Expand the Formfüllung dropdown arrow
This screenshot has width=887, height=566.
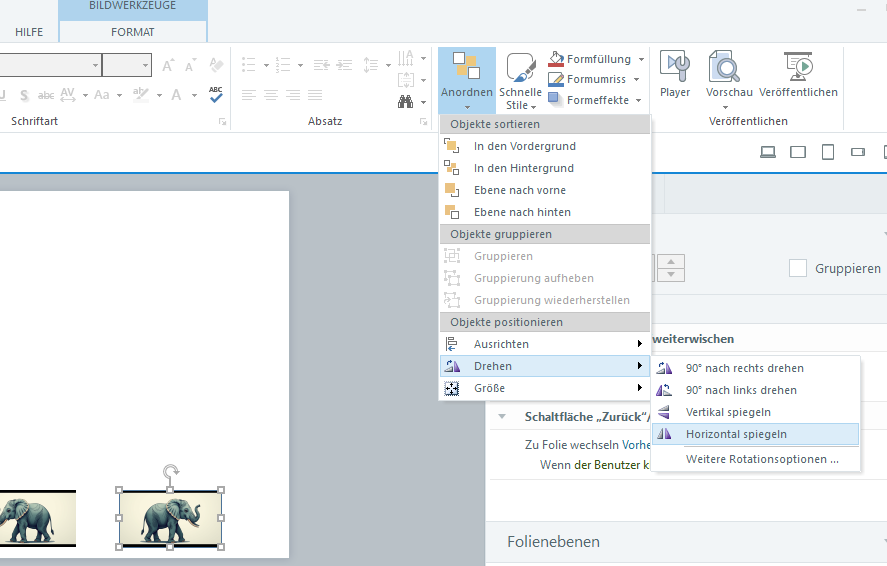pyautogui.click(x=641, y=59)
